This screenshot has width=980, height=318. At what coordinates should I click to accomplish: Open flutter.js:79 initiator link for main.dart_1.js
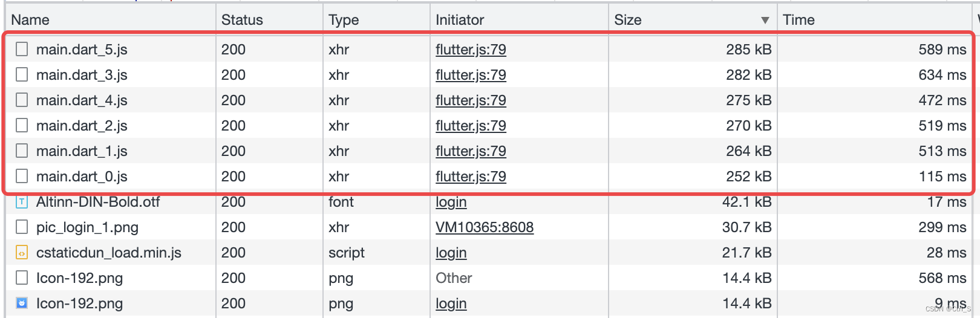coord(471,151)
